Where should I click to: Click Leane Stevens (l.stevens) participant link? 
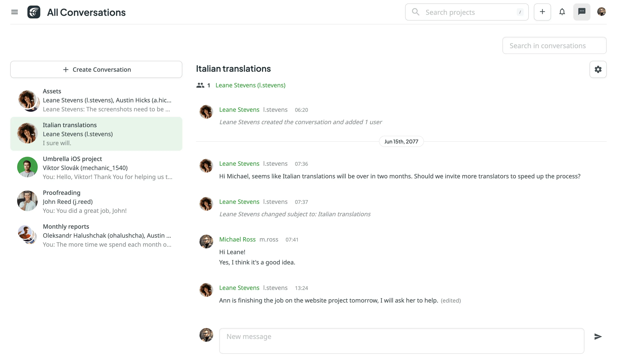(250, 85)
